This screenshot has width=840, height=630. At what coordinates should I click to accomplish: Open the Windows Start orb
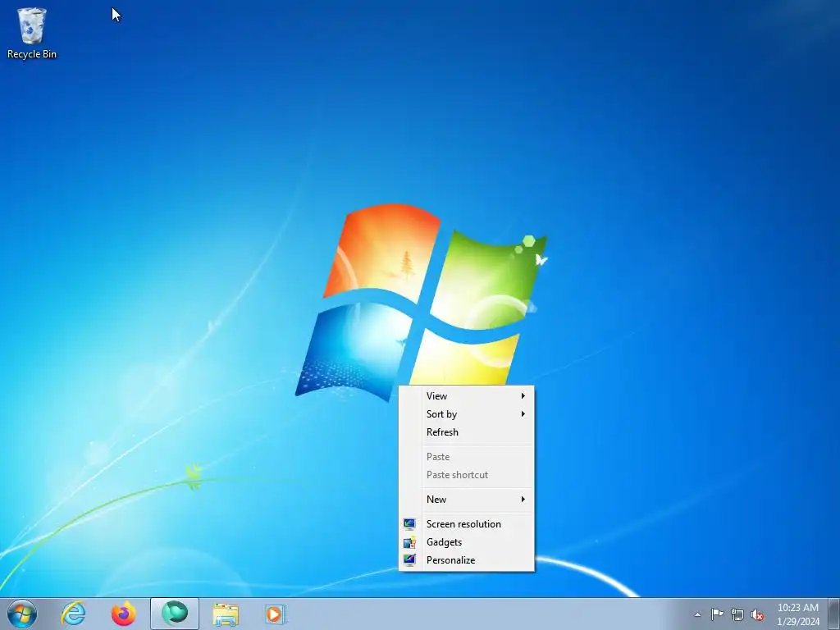point(22,614)
